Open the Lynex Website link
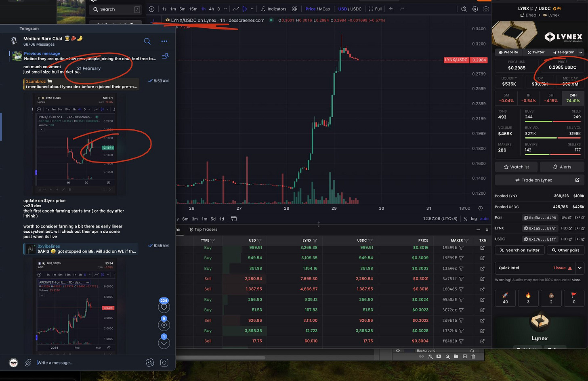The image size is (588, 381). (x=508, y=52)
